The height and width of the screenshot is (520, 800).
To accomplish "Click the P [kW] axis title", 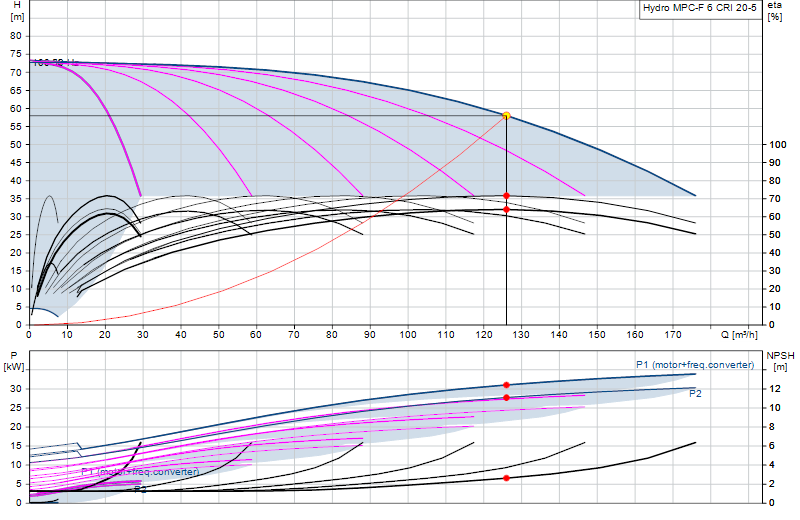I will (x=14, y=361).
